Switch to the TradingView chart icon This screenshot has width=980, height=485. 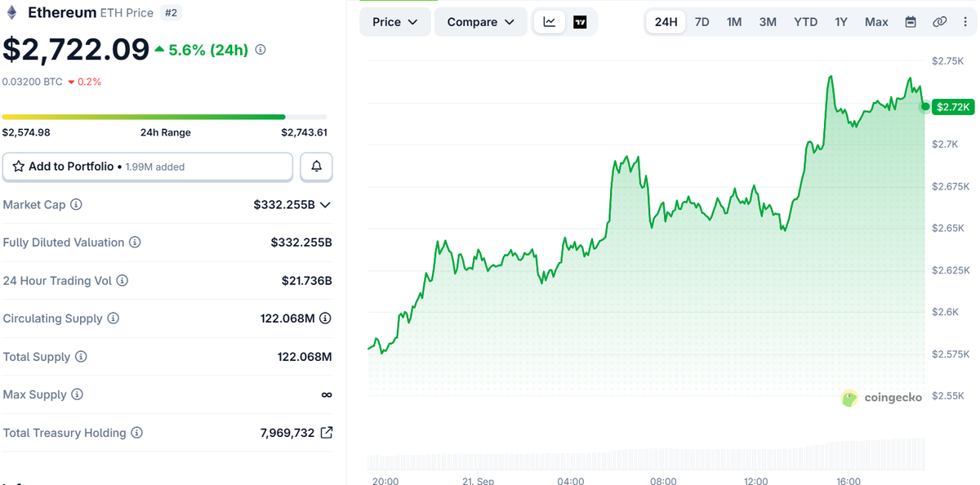580,22
